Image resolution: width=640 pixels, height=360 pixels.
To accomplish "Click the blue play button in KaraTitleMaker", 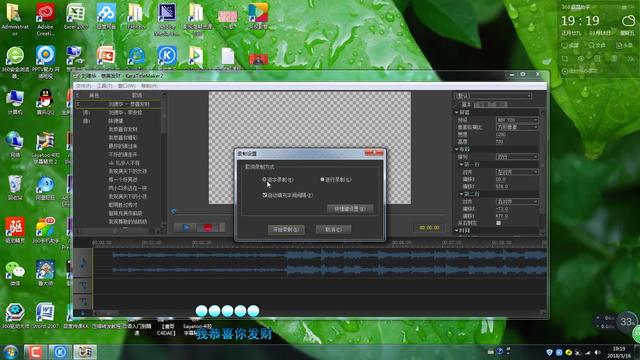I will point(186,227).
